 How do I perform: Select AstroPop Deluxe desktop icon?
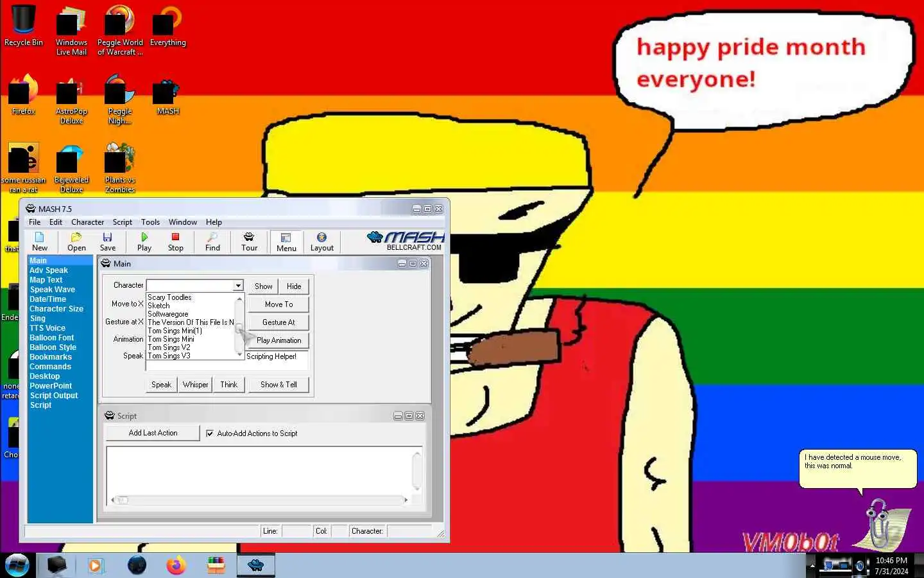pos(71,100)
